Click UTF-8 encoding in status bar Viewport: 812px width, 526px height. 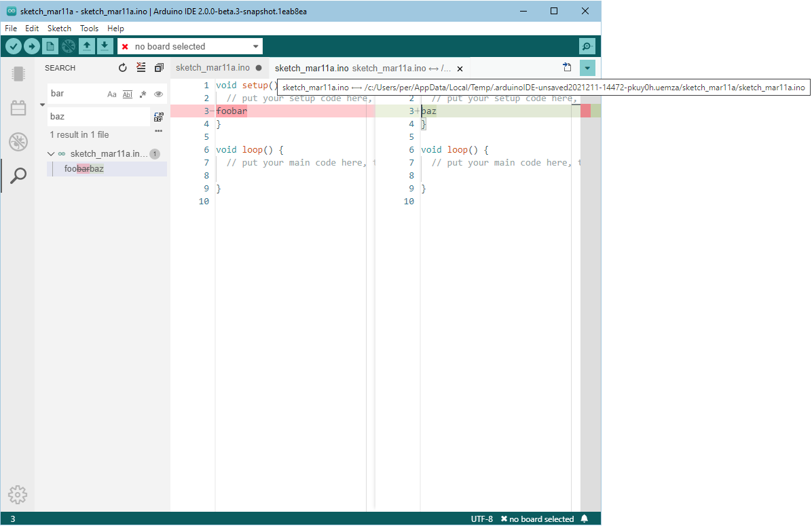[481, 519]
